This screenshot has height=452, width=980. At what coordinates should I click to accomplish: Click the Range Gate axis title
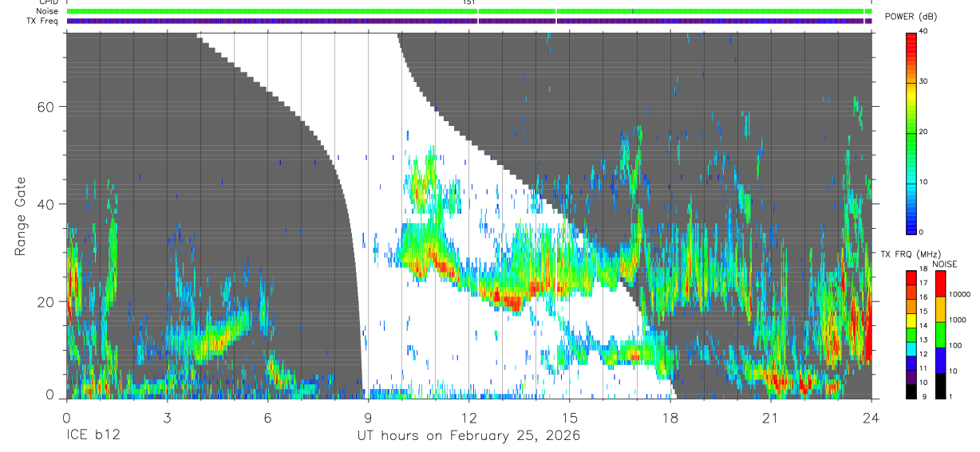click(x=21, y=216)
